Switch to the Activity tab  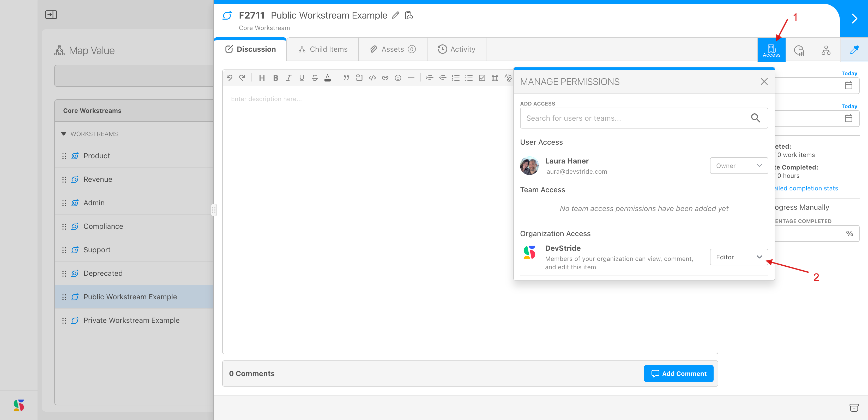pos(456,49)
